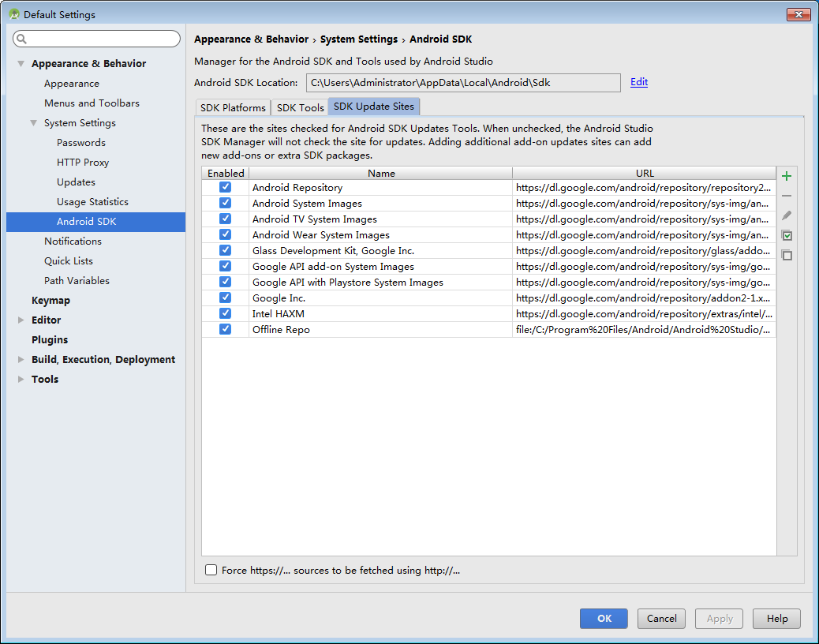Expand the Tools tree node
The image size is (819, 644).
pos(21,379)
